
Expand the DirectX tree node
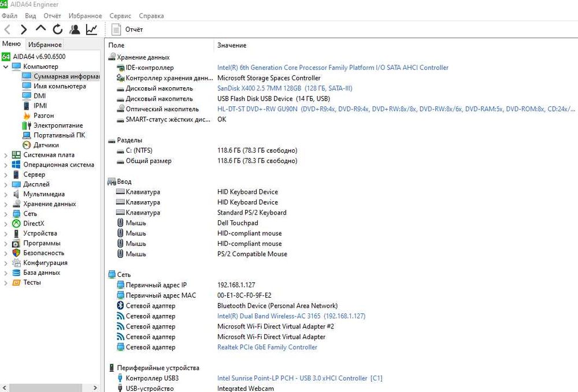(x=6, y=224)
